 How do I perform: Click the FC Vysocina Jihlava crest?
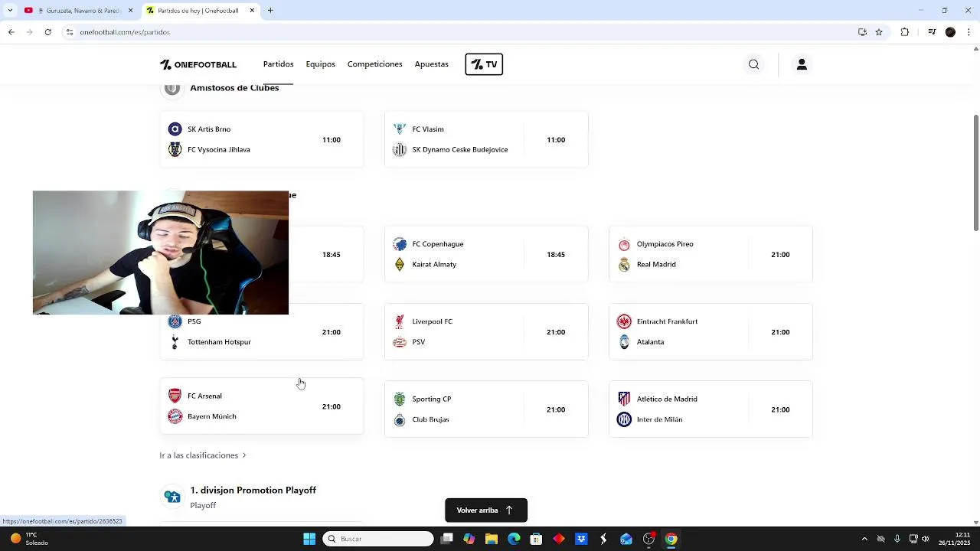175,149
